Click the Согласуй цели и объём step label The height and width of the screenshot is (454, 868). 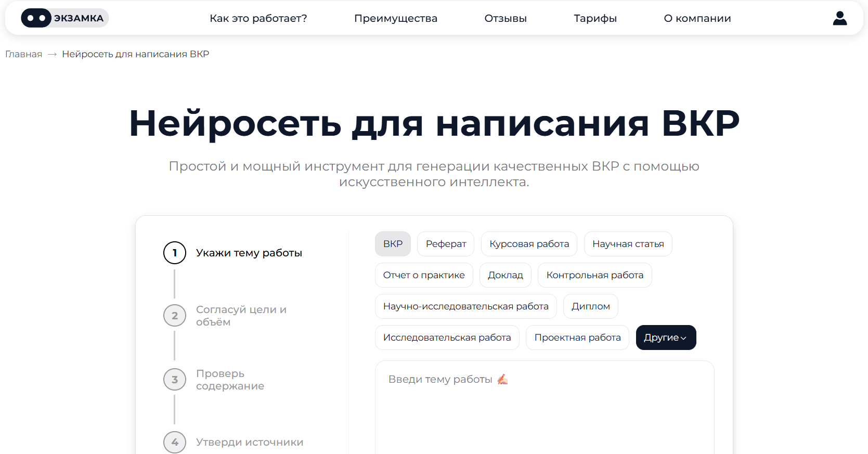point(241,316)
